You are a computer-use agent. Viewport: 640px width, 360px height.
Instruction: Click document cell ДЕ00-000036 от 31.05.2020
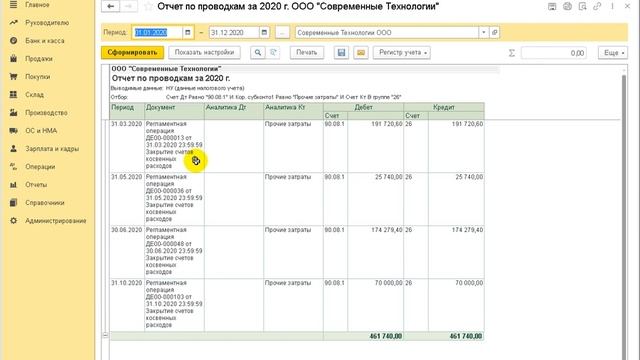(x=174, y=198)
